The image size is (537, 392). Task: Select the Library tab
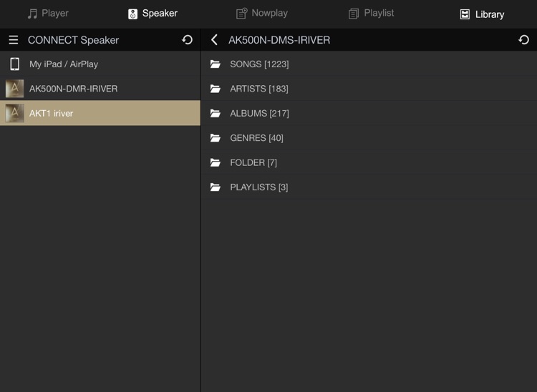[482, 14]
